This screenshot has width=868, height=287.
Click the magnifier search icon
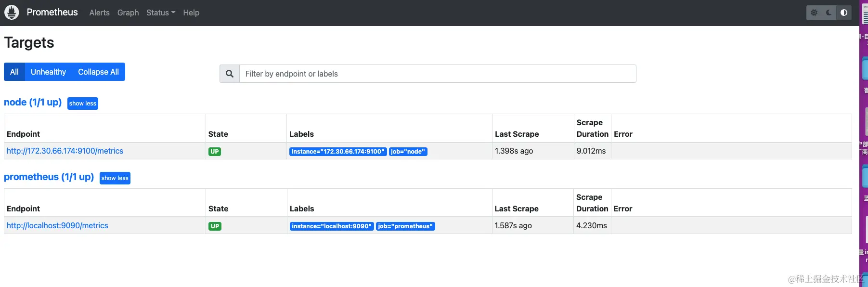230,74
